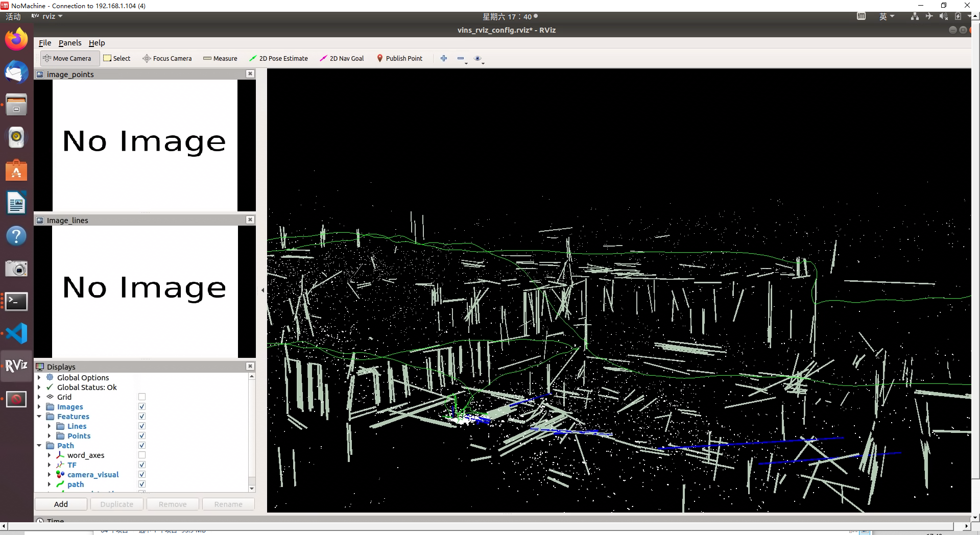Activate the Select tool
Image resolution: width=980 pixels, height=535 pixels.
click(117, 58)
